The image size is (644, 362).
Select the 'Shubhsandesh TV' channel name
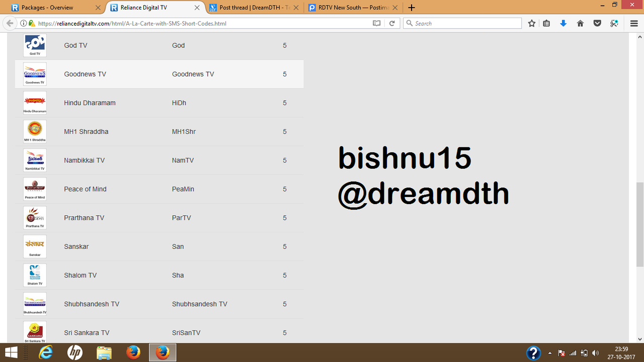click(x=92, y=304)
